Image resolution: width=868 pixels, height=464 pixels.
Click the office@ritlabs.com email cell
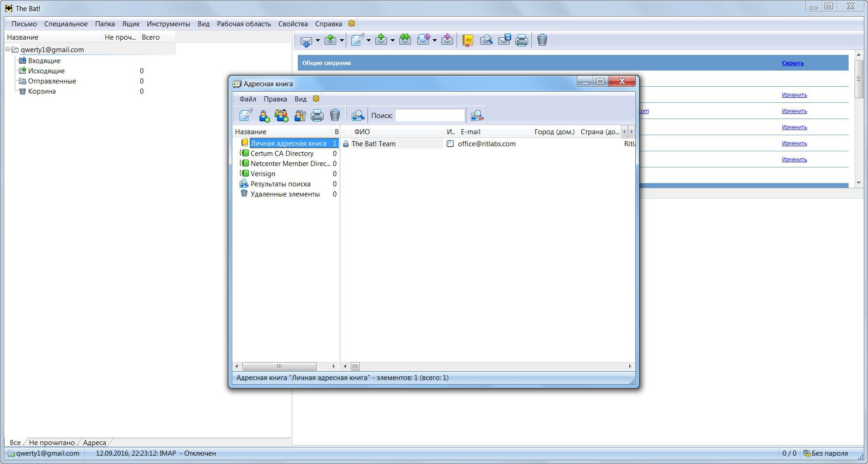487,144
